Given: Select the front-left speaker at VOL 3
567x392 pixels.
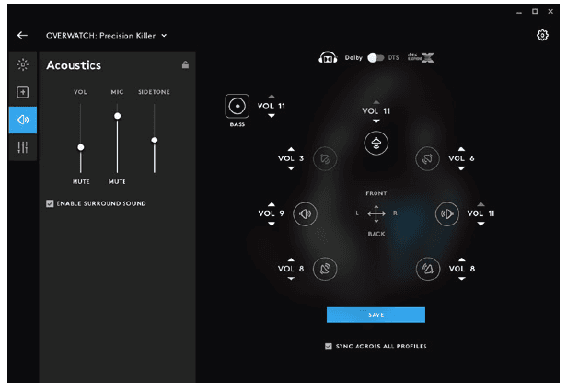Looking at the screenshot, I should [x=325, y=158].
